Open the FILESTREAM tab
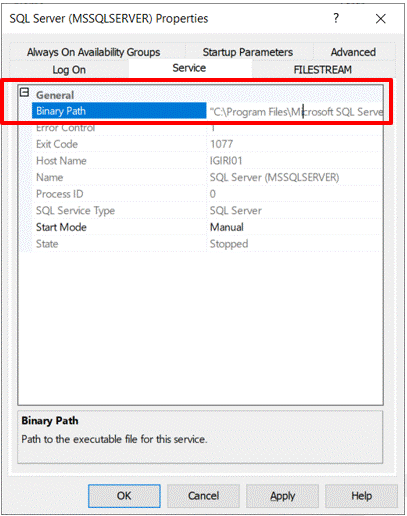 point(322,70)
